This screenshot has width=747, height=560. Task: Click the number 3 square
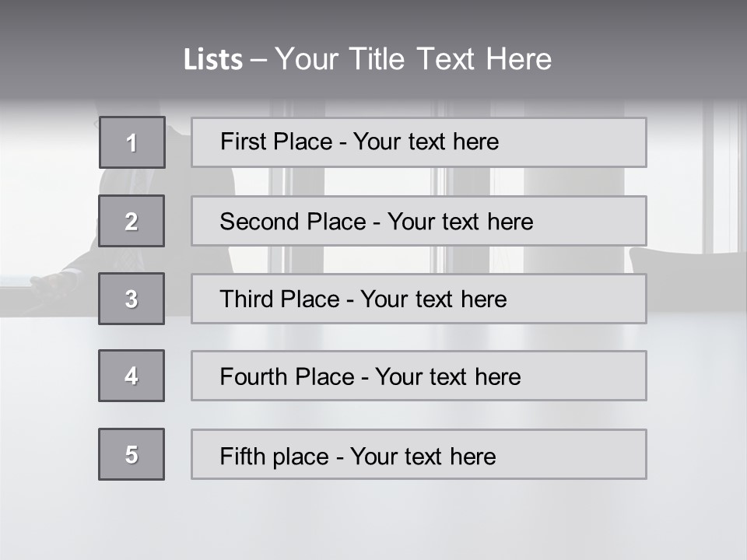click(132, 299)
